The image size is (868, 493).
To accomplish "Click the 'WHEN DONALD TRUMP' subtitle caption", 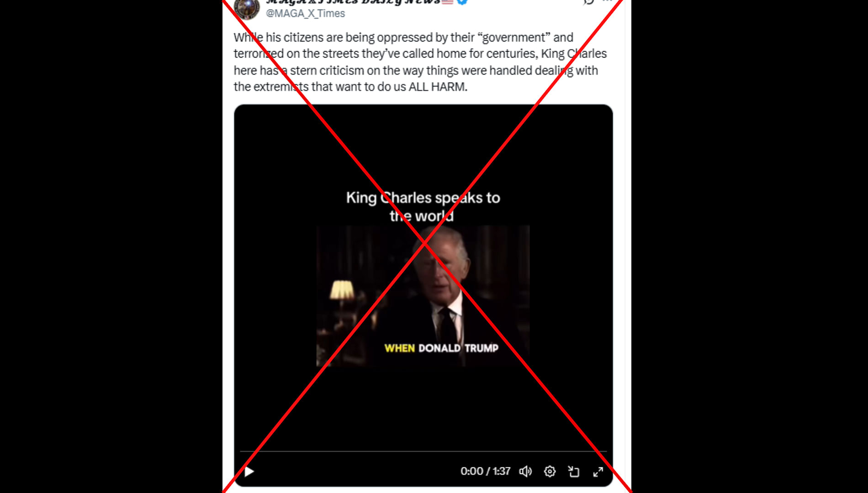I will (441, 348).
